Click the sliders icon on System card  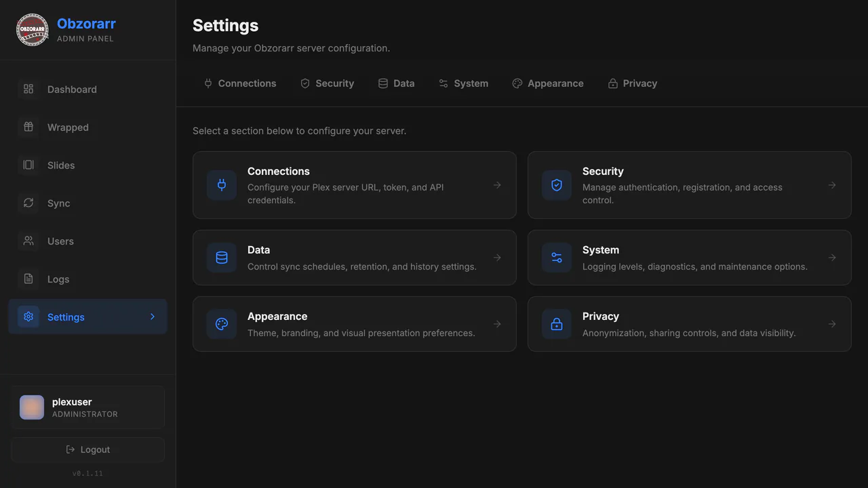tap(557, 258)
